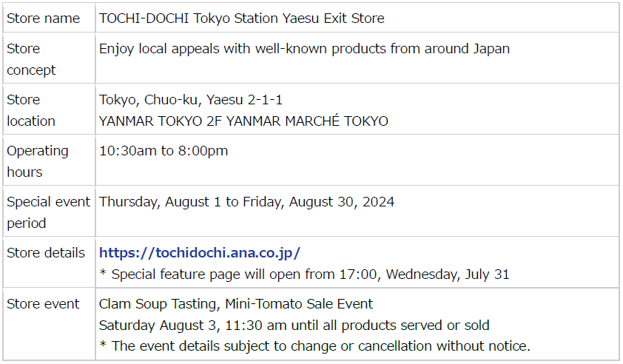623x364 pixels.
Task: Click the Special event period label
Action: pos(49,212)
